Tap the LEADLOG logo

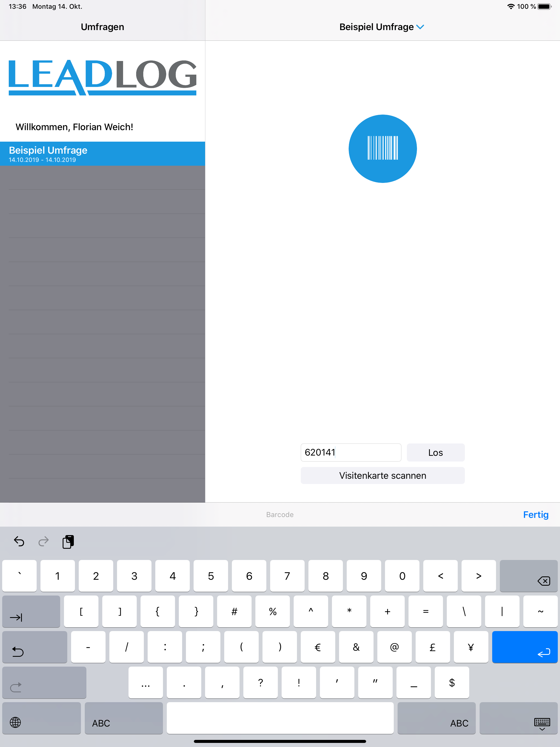pyautogui.click(x=102, y=78)
